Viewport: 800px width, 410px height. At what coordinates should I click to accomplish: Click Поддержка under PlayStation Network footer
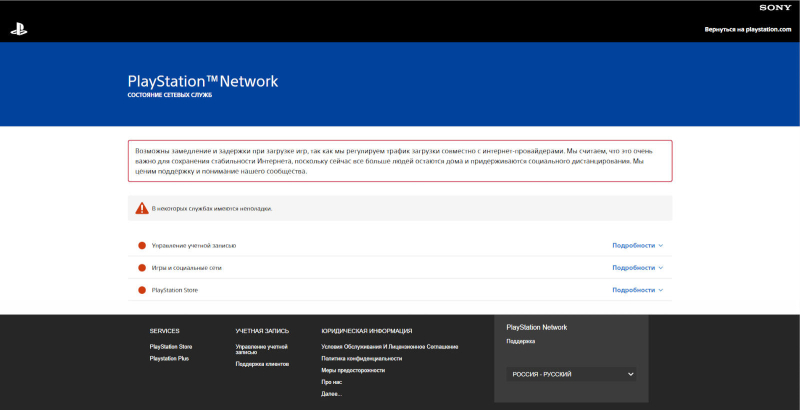point(521,341)
